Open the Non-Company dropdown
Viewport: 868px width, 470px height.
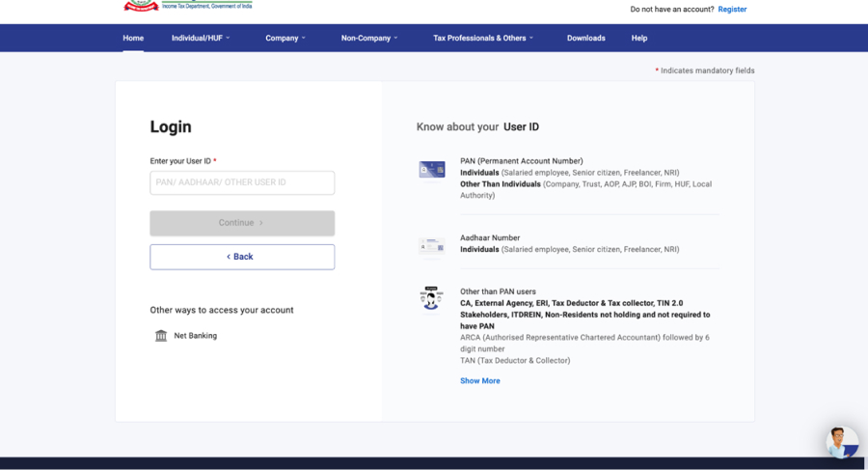tap(369, 39)
